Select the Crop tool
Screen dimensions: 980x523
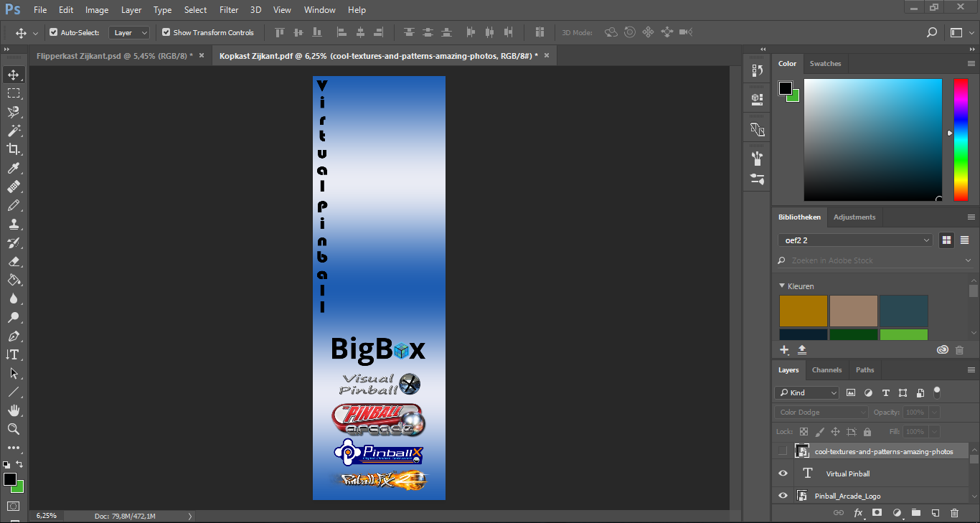point(14,149)
